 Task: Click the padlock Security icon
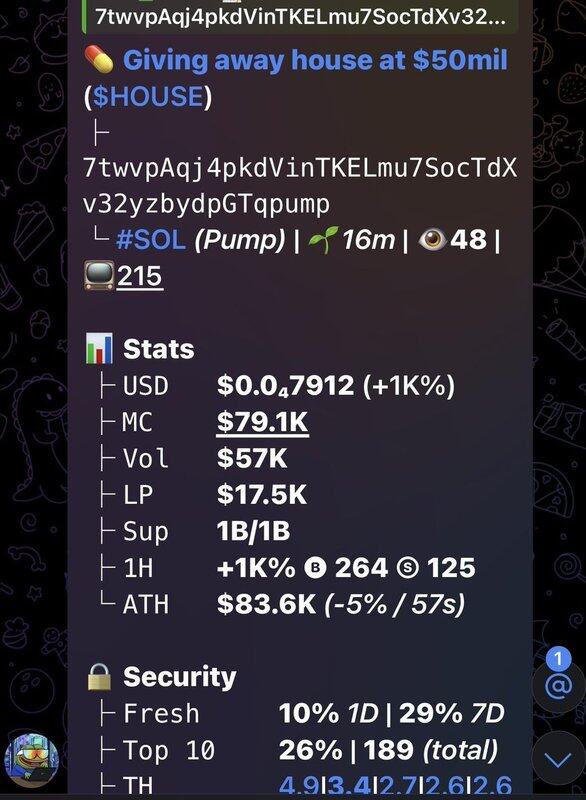(99, 677)
